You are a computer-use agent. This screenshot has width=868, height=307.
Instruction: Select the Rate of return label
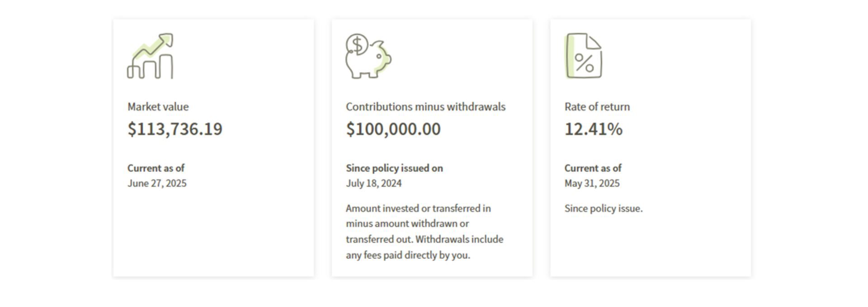click(x=597, y=107)
